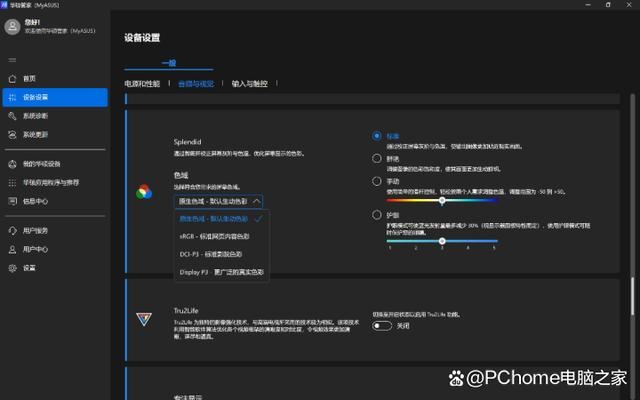Click the hamburger menu icon in the sidebar

[x=12, y=58]
